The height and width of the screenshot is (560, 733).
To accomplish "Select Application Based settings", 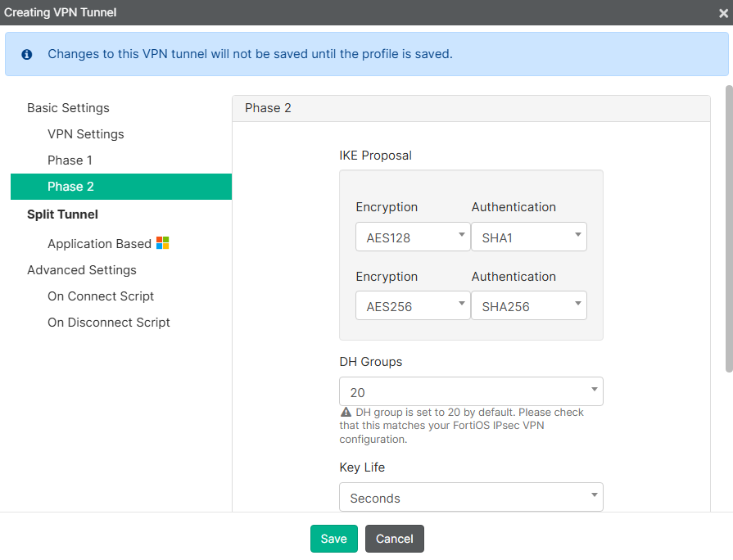I will click(x=100, y=242).
